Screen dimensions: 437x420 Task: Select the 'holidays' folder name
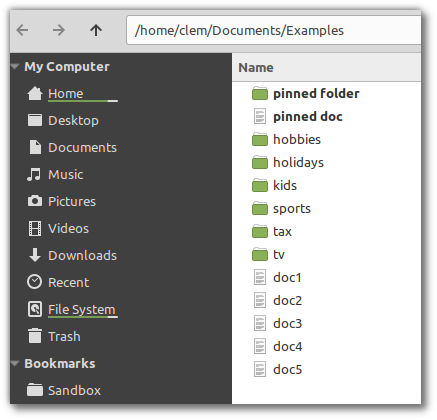point(298,163)
